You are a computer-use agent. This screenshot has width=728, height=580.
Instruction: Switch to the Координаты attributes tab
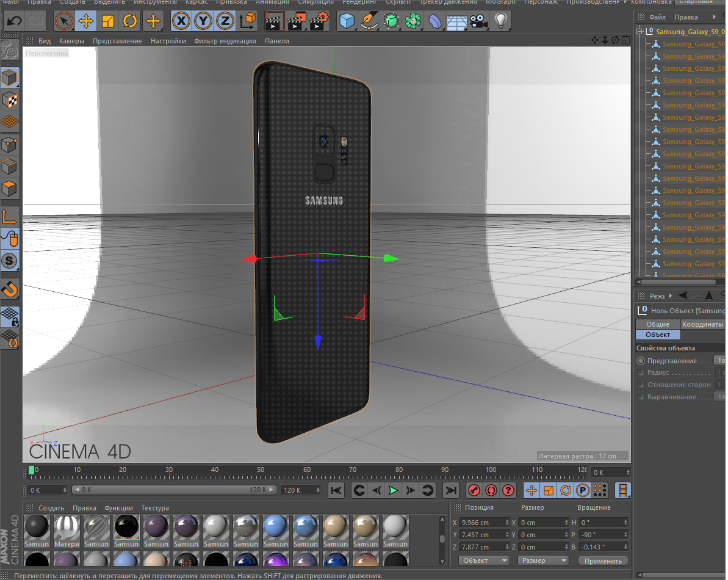pyautogui.click(x=702, y=324)
